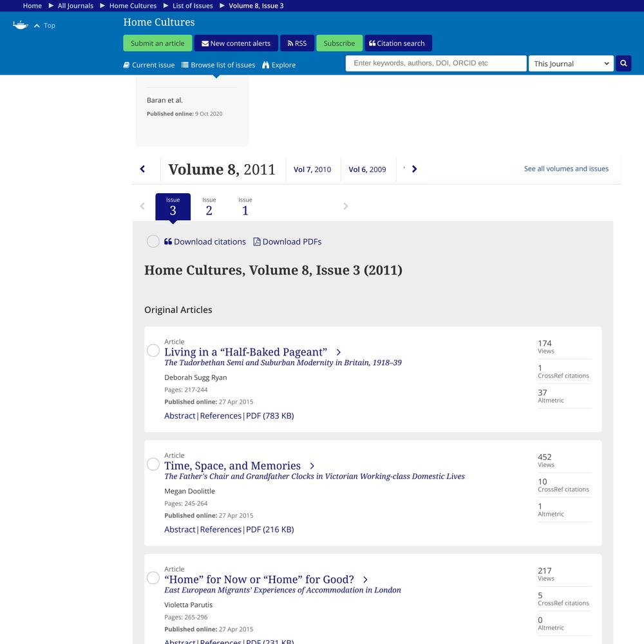Image resolution: width=644 pixels, height=644 pixels.
Task: Select Issue 2 tab
Action: [209, 207]
